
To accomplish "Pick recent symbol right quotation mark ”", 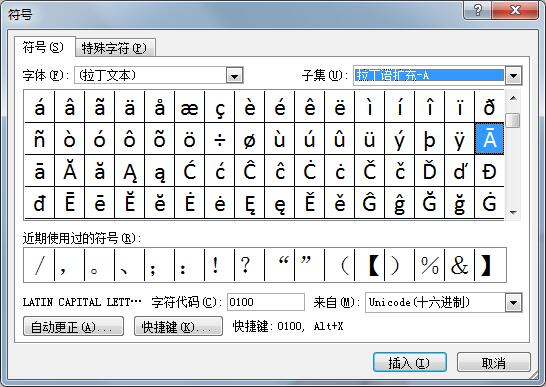I will 310,265.
